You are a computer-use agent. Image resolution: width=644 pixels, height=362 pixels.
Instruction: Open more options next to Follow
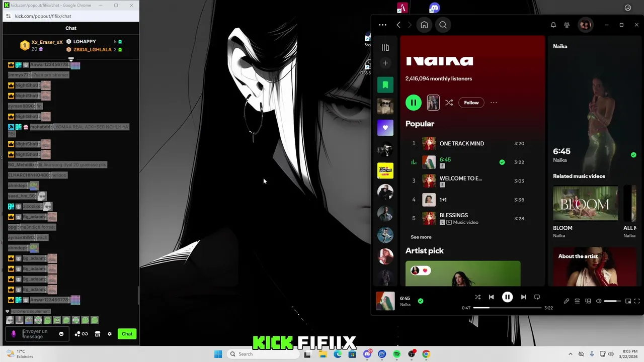pos(494,103)
